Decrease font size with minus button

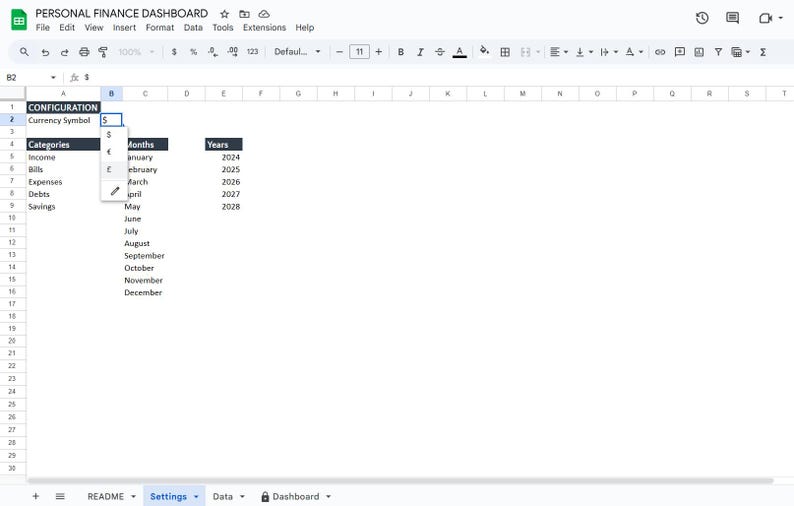(x=339, y=52)
